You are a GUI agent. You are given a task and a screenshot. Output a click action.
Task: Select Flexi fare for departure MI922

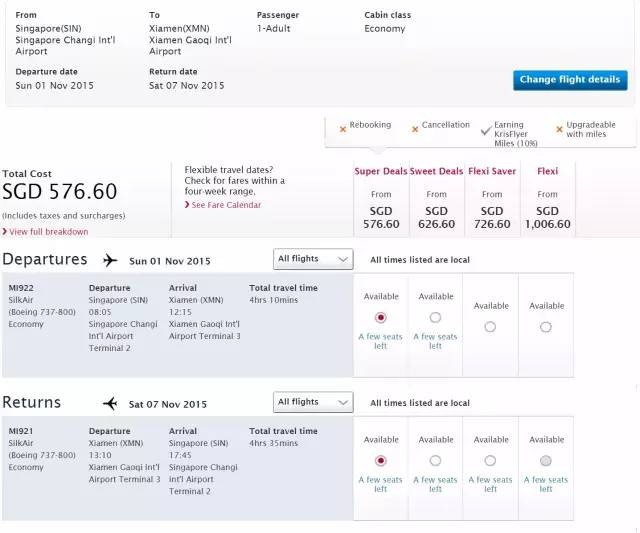(x=546, y=327)
